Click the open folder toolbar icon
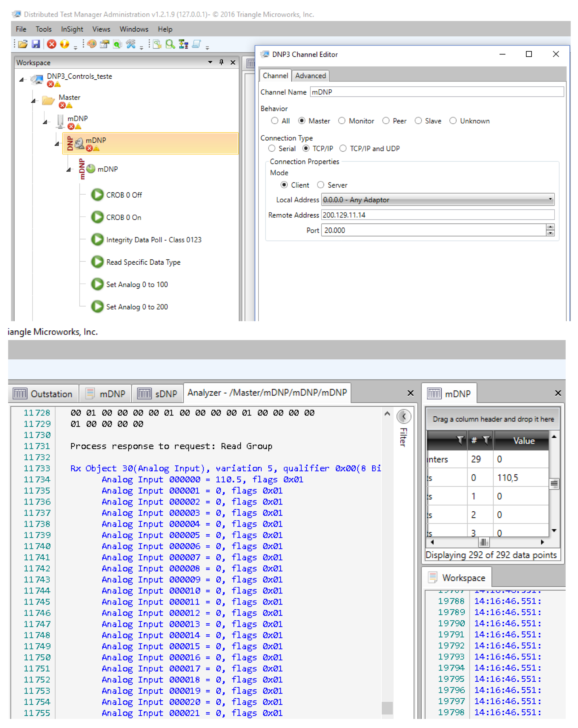This screenshot has width=578, height=728. 23,44
